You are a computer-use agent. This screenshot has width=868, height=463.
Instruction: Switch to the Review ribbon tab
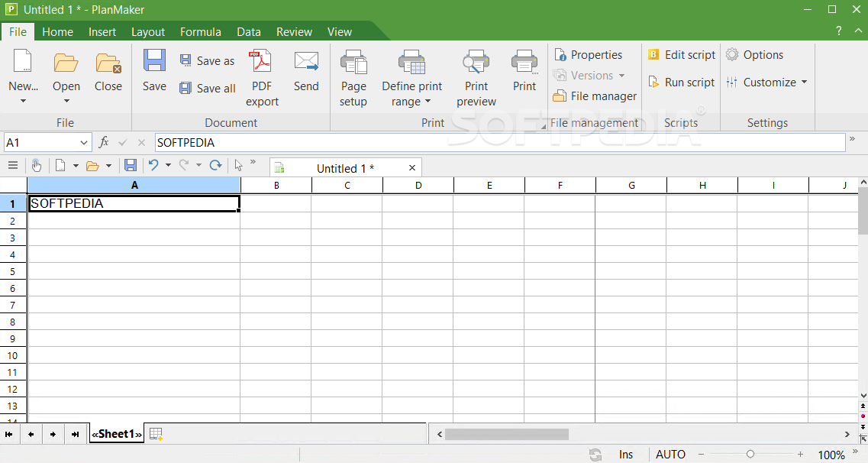(x=294, y=31)
